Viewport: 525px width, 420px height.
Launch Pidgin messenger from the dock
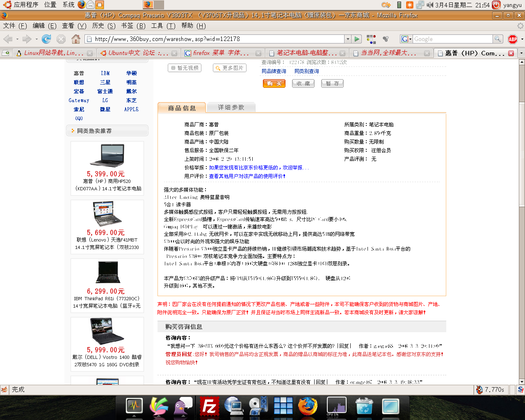click(183, 406)
